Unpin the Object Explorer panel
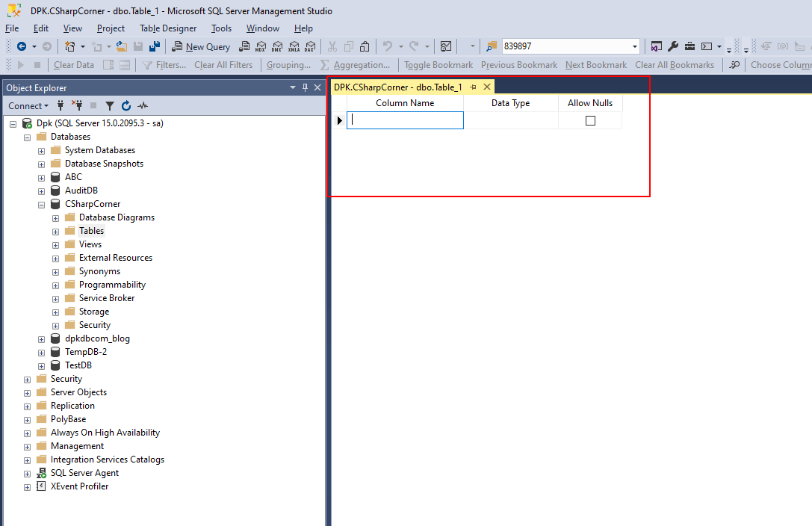 tap(305, 87)
